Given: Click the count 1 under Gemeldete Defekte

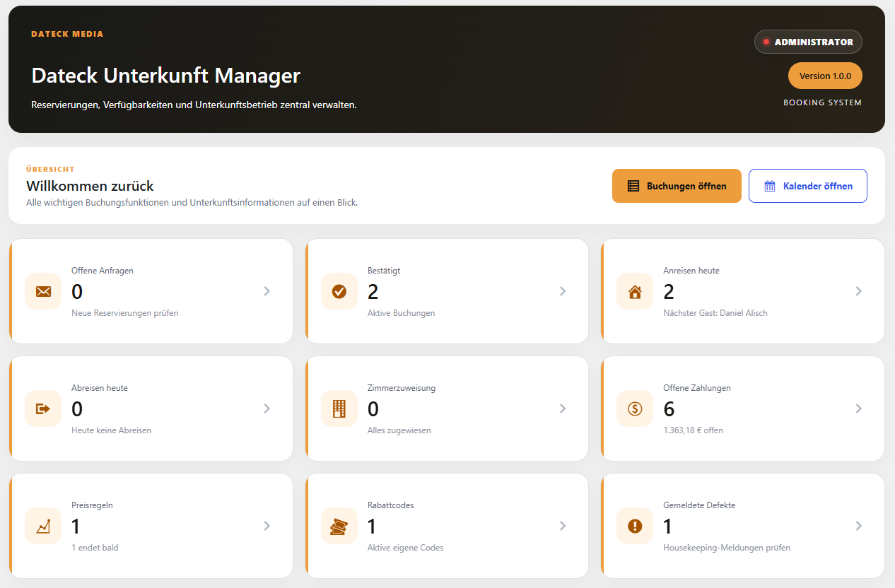Looking at the screenshot, I should point(668,527).
